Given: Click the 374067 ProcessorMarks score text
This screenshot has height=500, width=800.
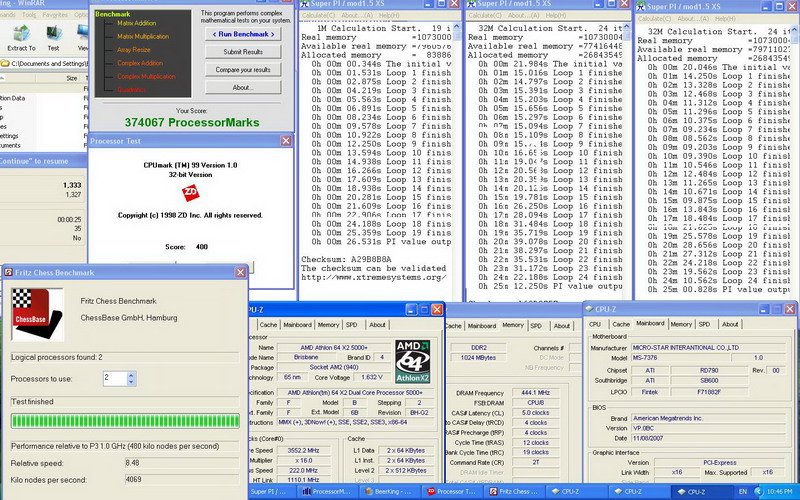Looking at the screenshot, I should pos(192,122).
